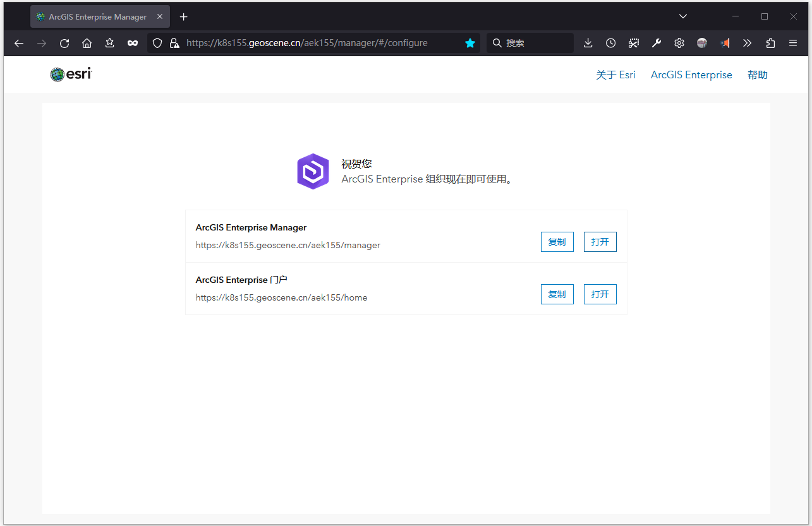Open browser settings gear icon
This screenshot has width=812, height=526.
(x=679, y=43)
